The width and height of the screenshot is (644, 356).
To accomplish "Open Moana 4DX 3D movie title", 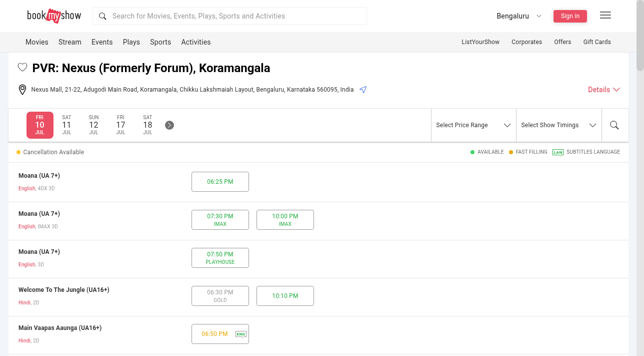I will 39,176.
